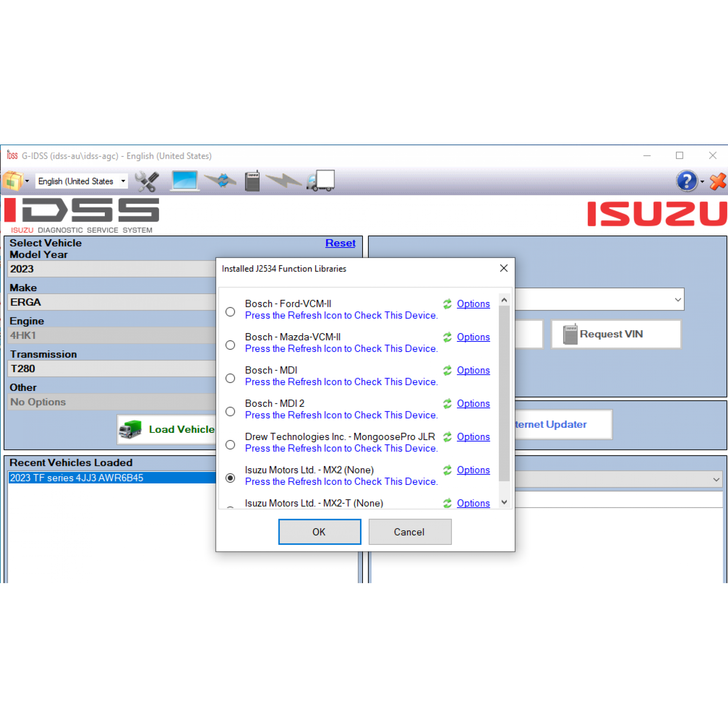Open Options for Bosch MDI
The height and width of the screenshot is (728, 728).
coord(473,370)
